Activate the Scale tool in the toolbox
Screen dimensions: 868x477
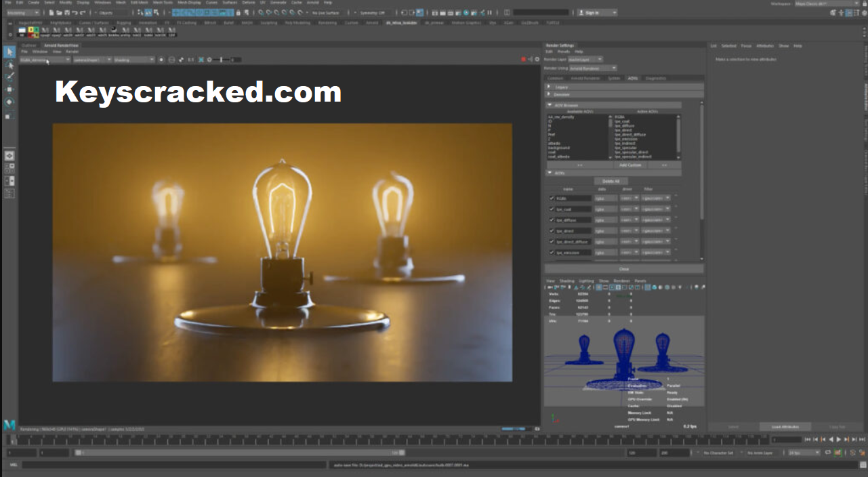[x=9, y=115]
